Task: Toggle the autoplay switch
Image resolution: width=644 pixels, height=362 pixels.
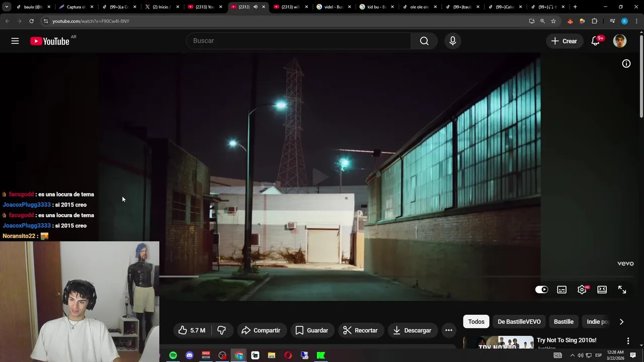Action: click(542, 290)
